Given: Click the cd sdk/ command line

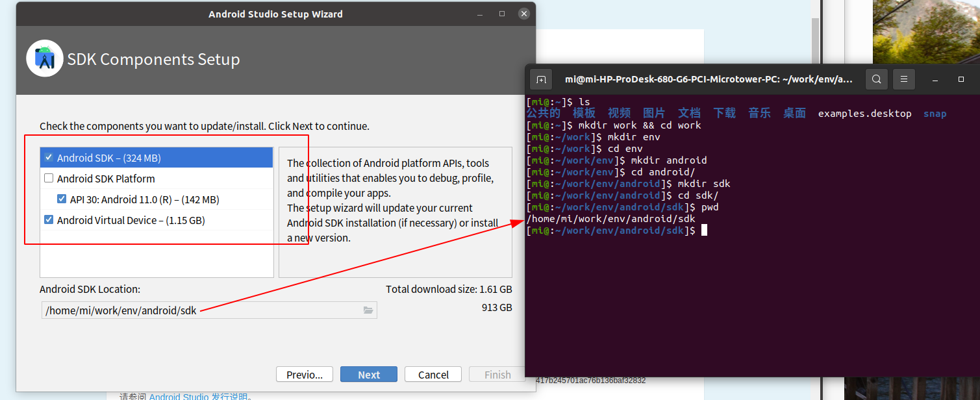Looking at the screenshot, I should click(x=698, y=195).
